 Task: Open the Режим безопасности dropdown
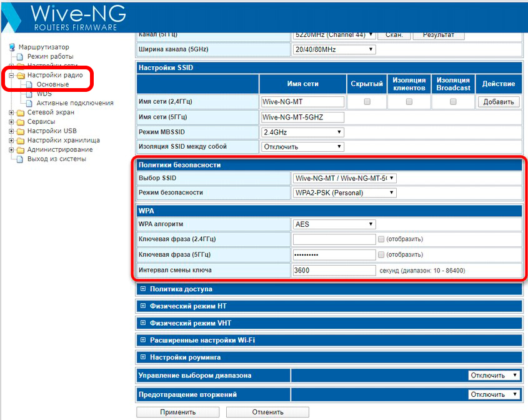(x=344, y=193)
